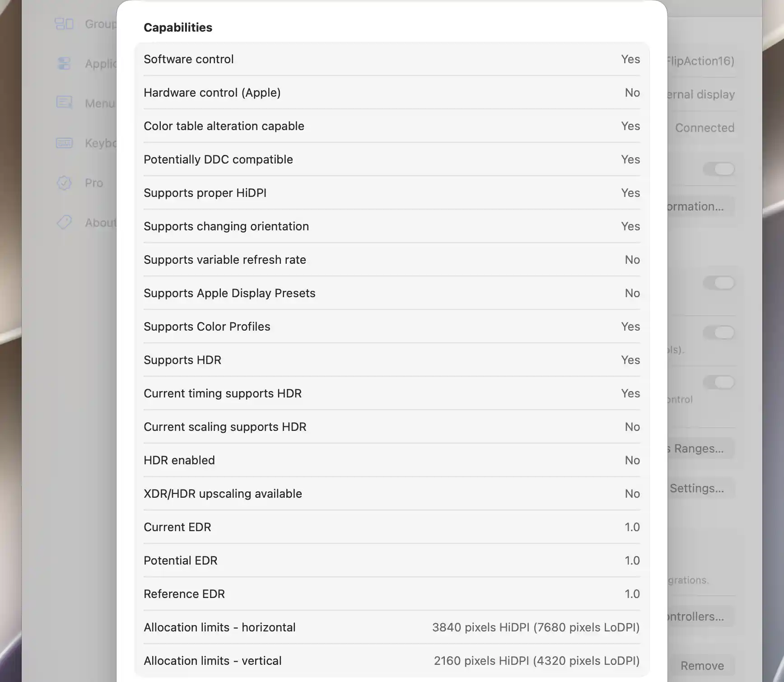The width and height of the screenshot is (784, 682).
Task: Click the Menu sidebar icon
Action: (64, 103)
